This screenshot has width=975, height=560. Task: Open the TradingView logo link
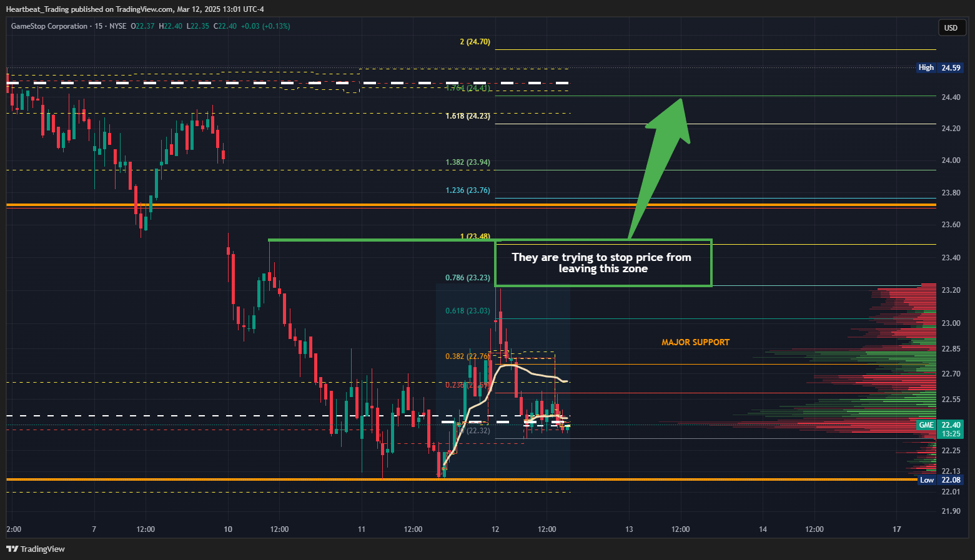(36, 549)
